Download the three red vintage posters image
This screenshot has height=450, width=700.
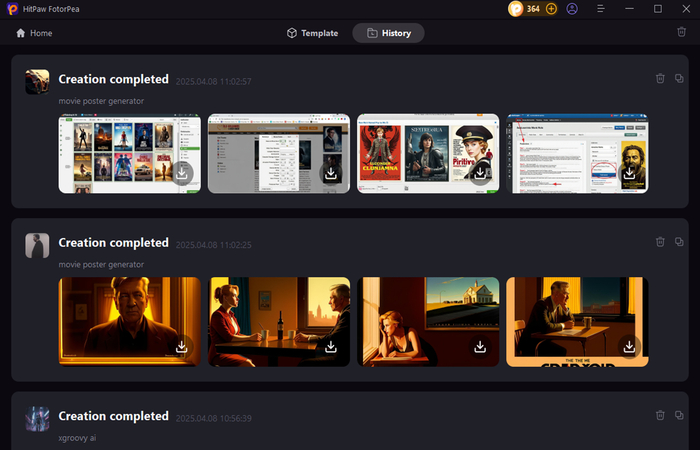pos(480,173)
